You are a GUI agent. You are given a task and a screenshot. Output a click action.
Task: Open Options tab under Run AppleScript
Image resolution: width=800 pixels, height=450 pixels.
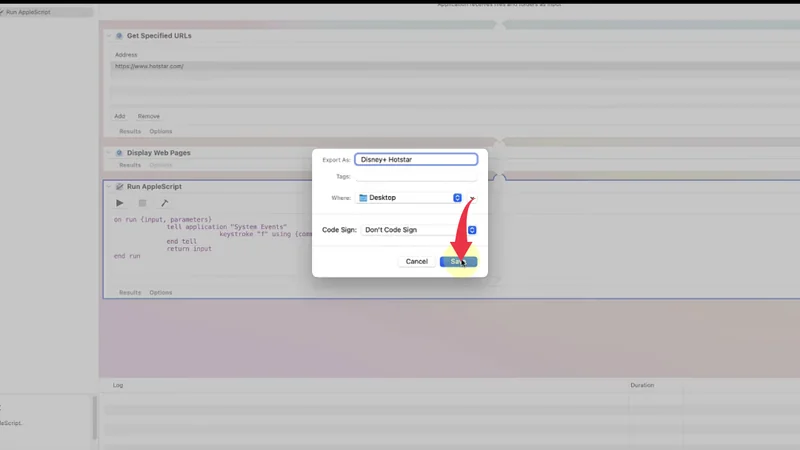[161, 292]
